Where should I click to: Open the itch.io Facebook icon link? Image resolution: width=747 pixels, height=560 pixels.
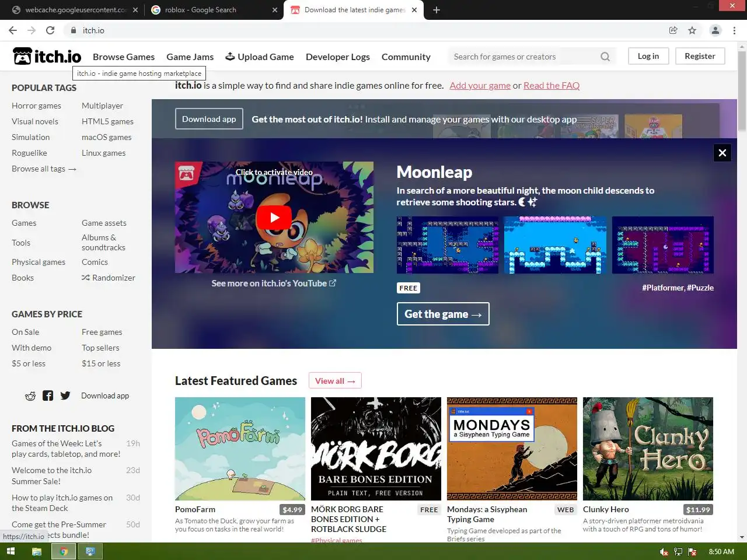[x=48, y=395]
